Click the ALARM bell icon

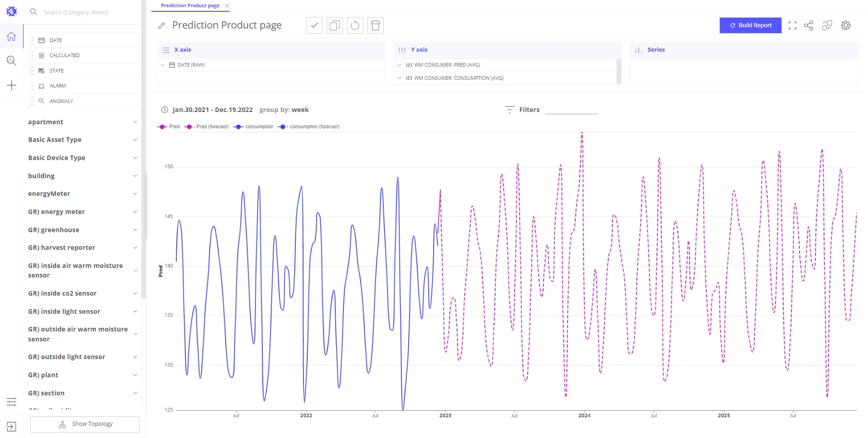pos(42,86)
